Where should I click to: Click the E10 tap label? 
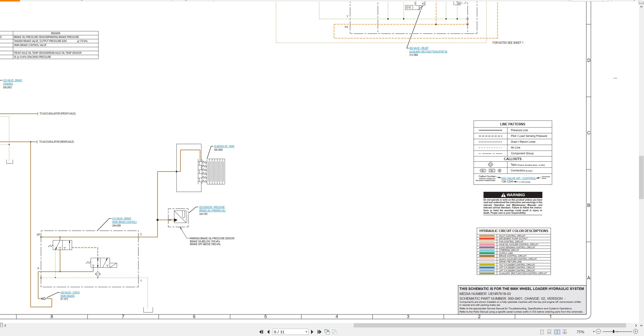(x=409, y=8)
